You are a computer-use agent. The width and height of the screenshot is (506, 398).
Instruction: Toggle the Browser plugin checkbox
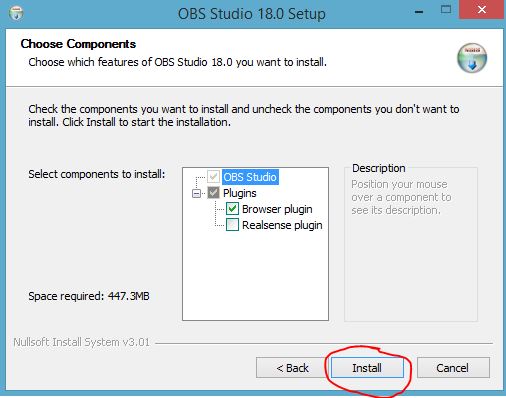pos(232,209)
